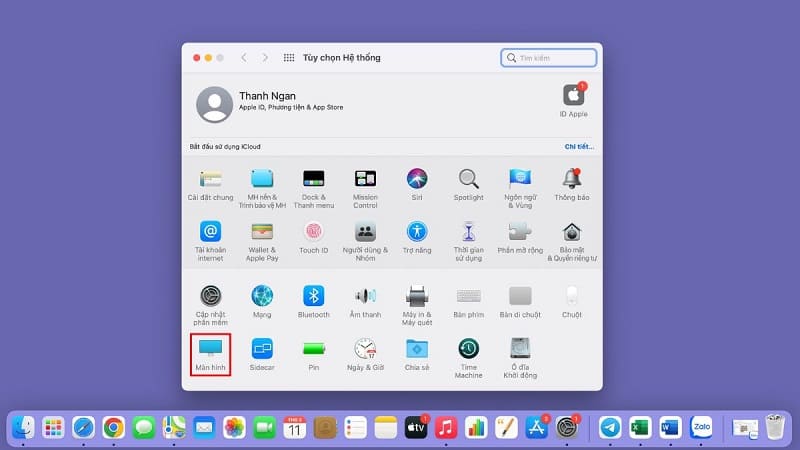The width and height of the screenshot is (800, 450).
Task: Open the Thanh Ngan Apple ID profile
Action: click(215, 103)
